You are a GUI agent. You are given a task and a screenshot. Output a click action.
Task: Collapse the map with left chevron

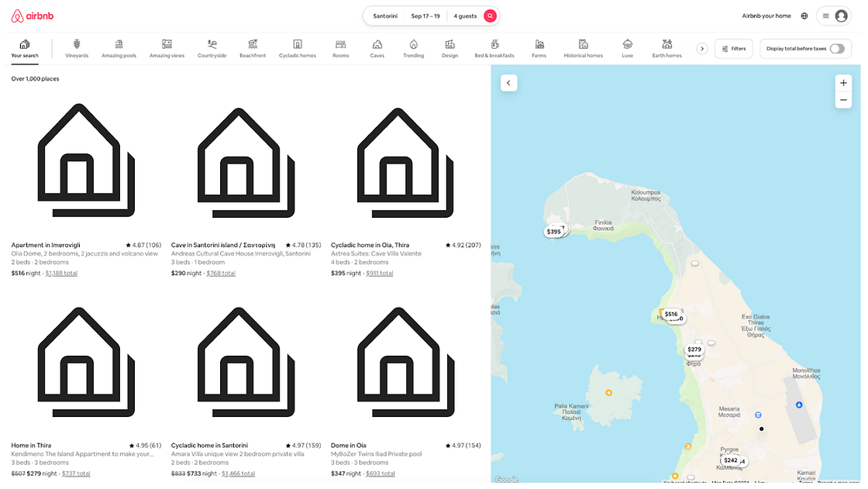click(x=508, y=83)
